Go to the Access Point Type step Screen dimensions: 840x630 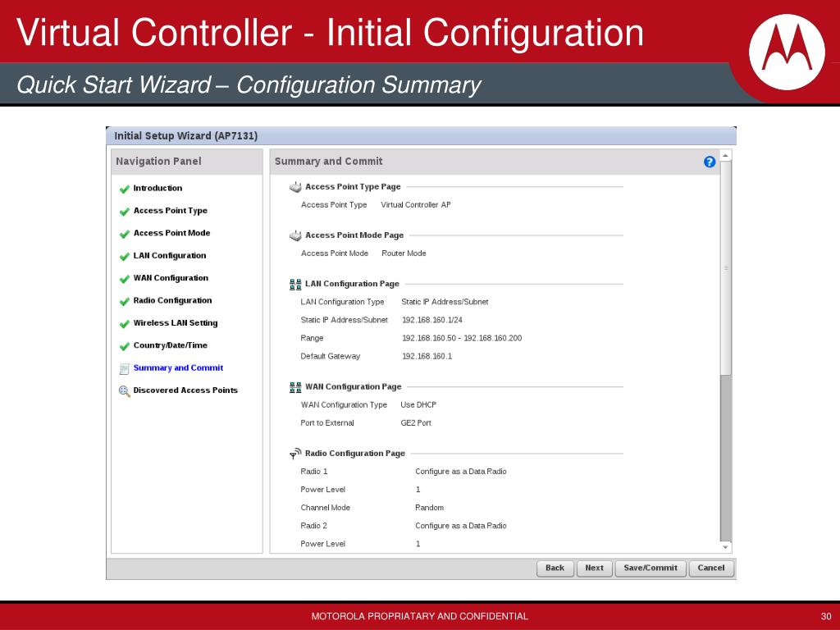tap(171, 211)
